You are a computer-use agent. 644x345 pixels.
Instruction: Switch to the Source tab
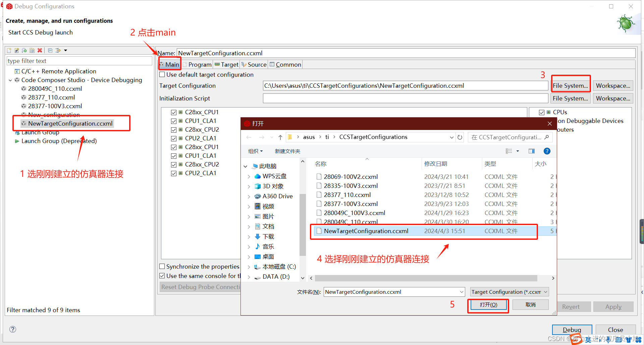(x=254, y=64)
